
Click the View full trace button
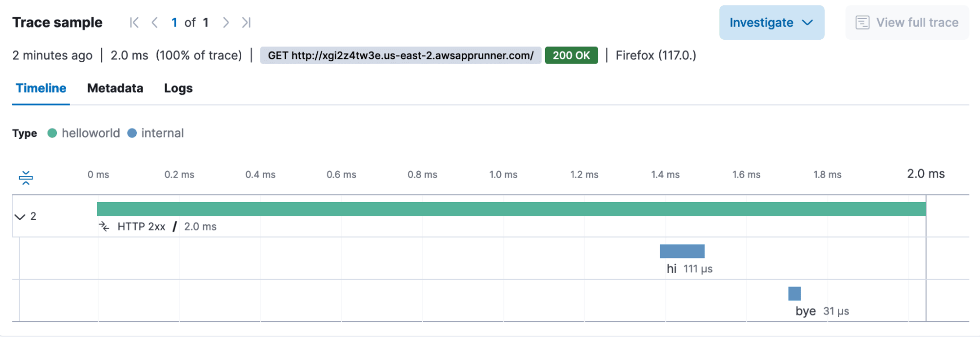point(907,23)
